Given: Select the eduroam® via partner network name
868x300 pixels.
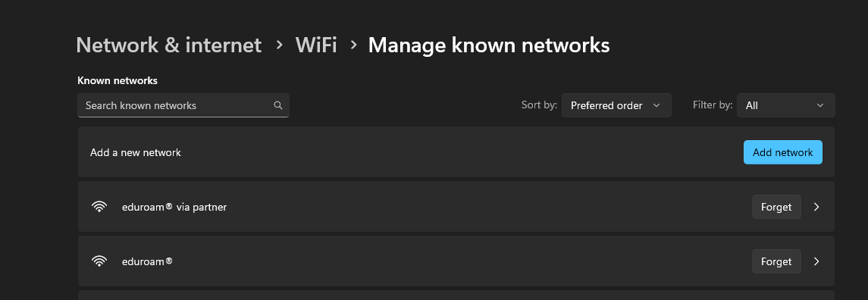Looking at the screenshot, I should [174, 207].
